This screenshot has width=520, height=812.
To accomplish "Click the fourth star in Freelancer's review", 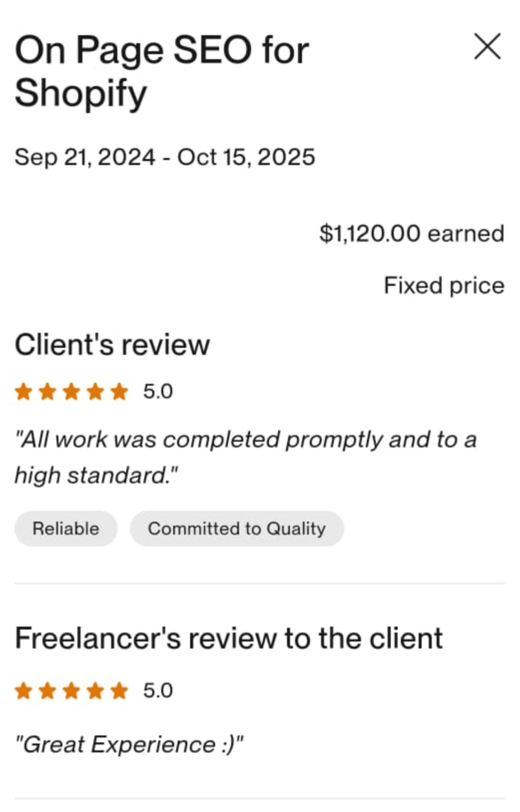I will [x=96, y=691].
